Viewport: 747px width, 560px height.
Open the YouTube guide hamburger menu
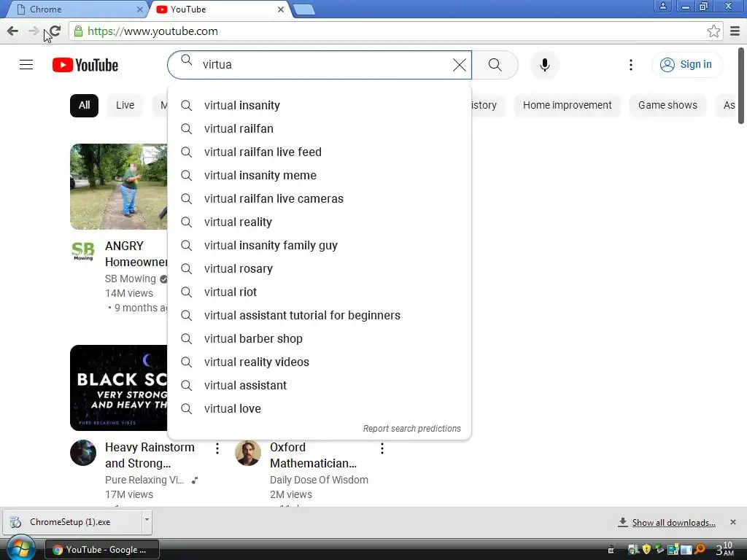point(26,65)
